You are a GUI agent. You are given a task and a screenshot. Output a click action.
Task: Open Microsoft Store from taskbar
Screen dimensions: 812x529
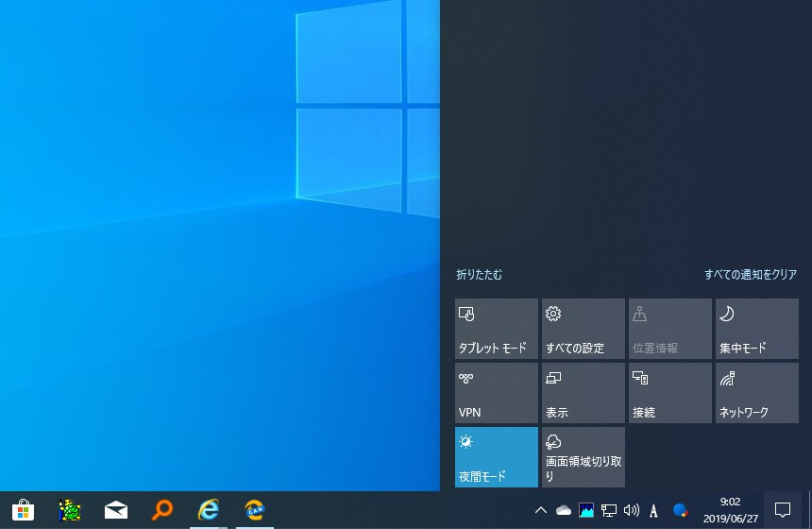tap(23, 510)
